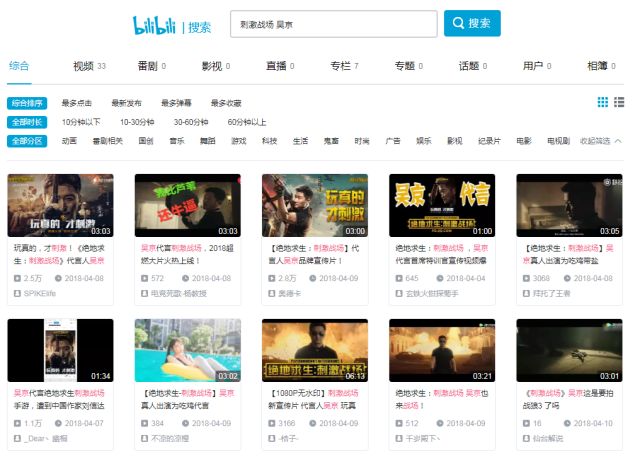Sort by 最新发布

click(x=127, y=103)
